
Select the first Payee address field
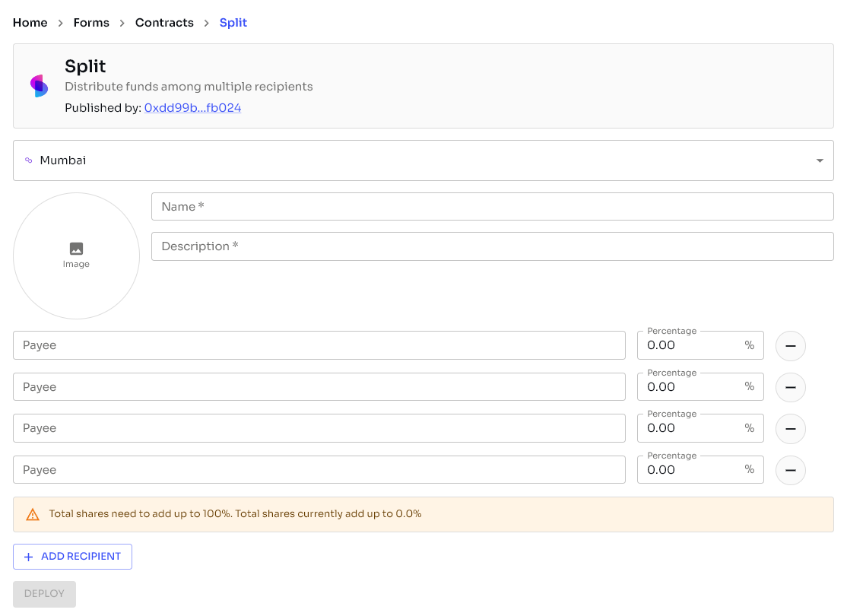(319, 345)
